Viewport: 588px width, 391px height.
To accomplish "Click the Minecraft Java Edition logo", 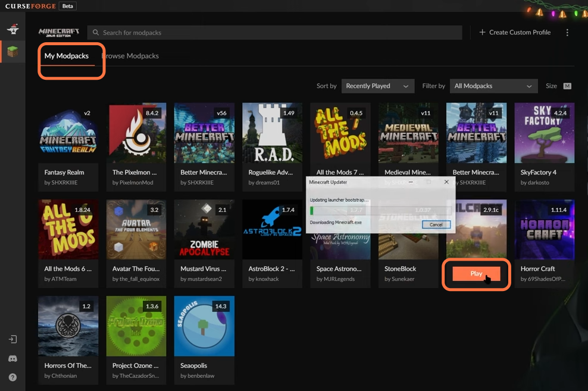I will click(x=59, y=33).
